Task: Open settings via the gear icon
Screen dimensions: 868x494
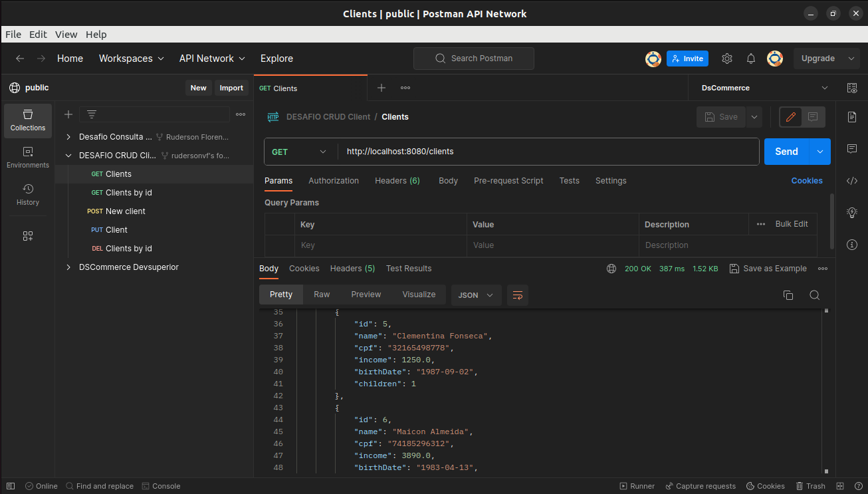Action: click(x=727, y=59)
